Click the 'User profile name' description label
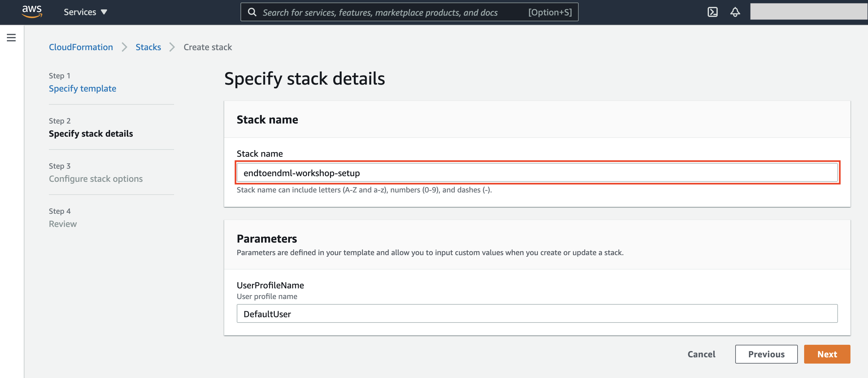Screen dimensions: 868x378 point(267,297)
